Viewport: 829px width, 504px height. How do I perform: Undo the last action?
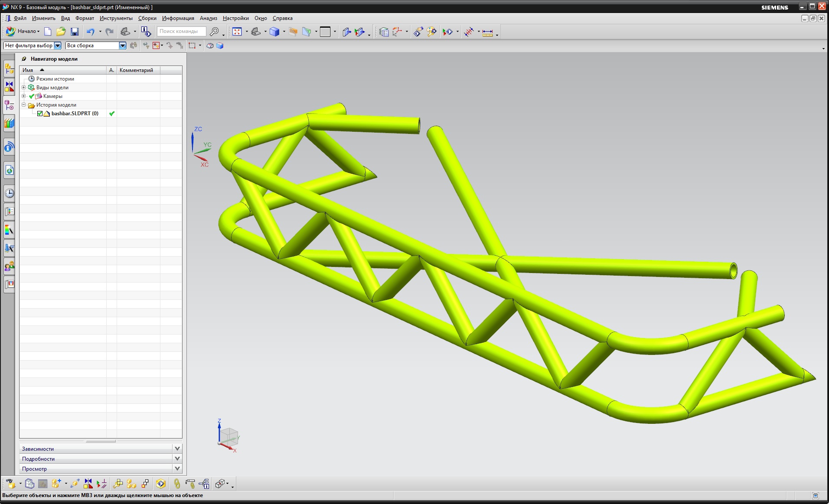(90, 32)
